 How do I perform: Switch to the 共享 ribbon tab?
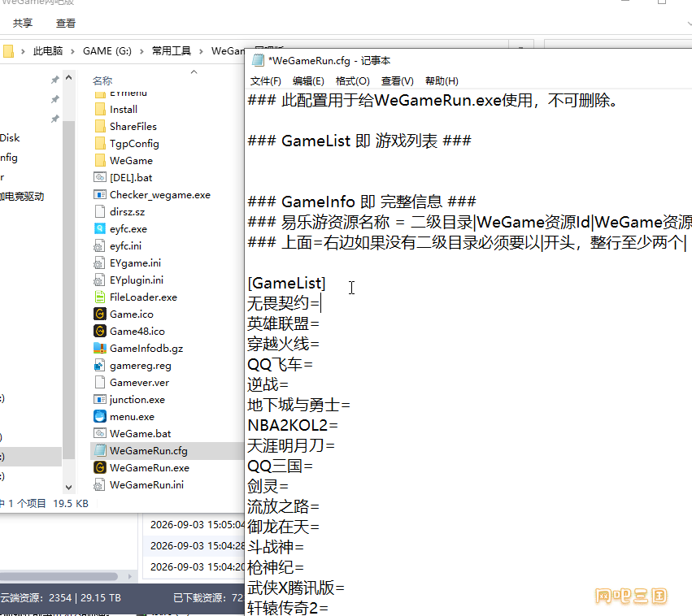(23, 23)
